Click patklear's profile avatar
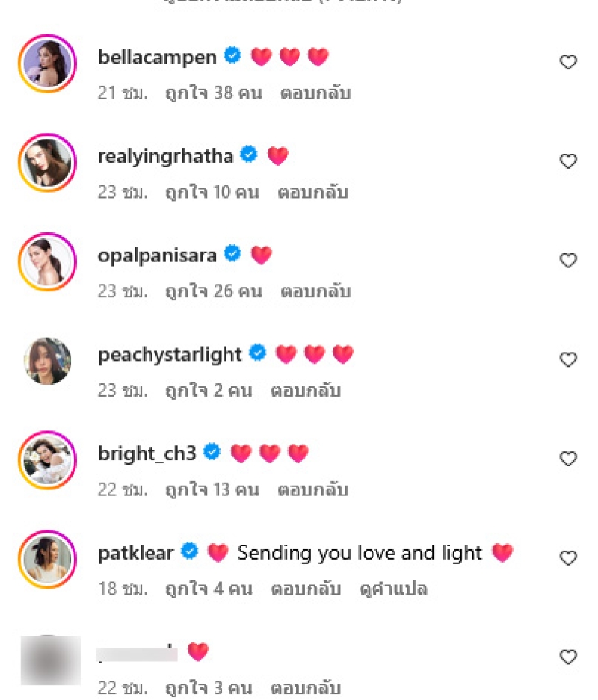Screen dimensions: 598x700 click(48, 559)
